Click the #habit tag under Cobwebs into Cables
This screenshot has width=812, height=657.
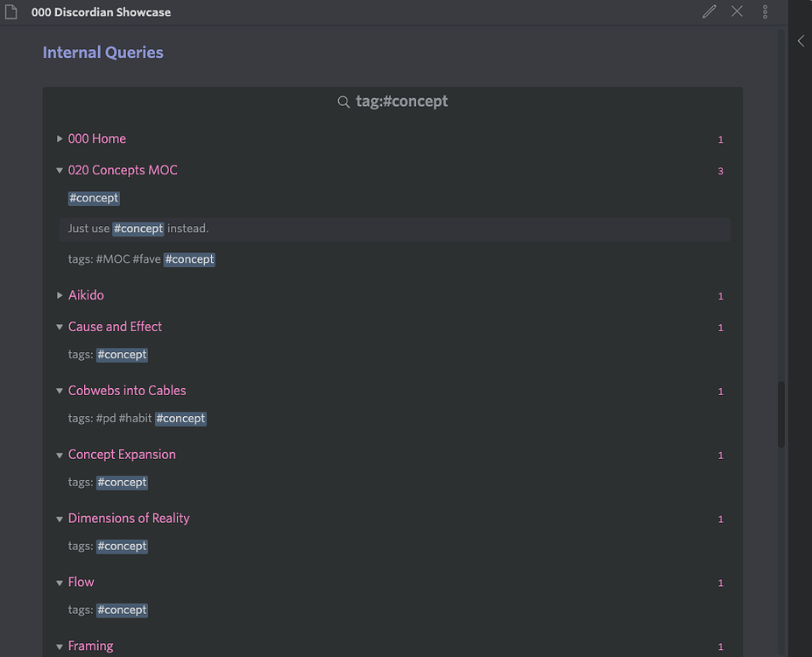[x=136, y=418]
